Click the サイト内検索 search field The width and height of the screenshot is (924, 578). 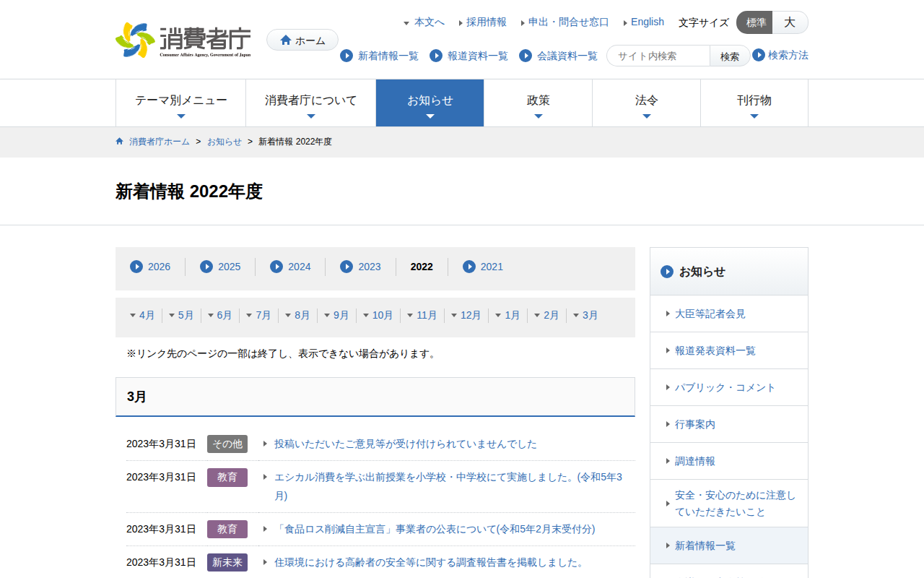pyautogui.click(x=660, y=56)
